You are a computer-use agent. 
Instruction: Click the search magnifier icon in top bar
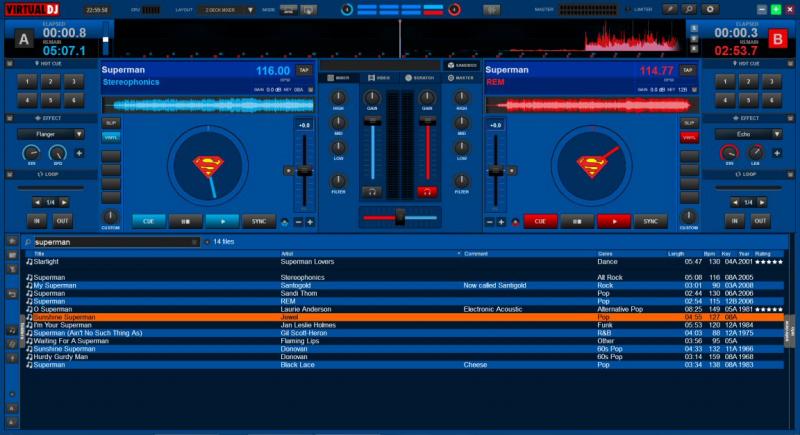point(689,9)
